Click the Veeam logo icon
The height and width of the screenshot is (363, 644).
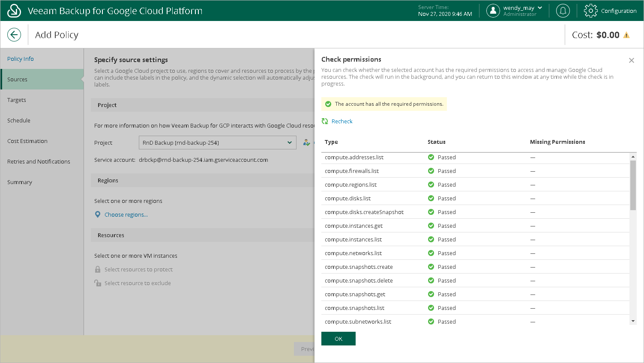(x=14, y=11)
